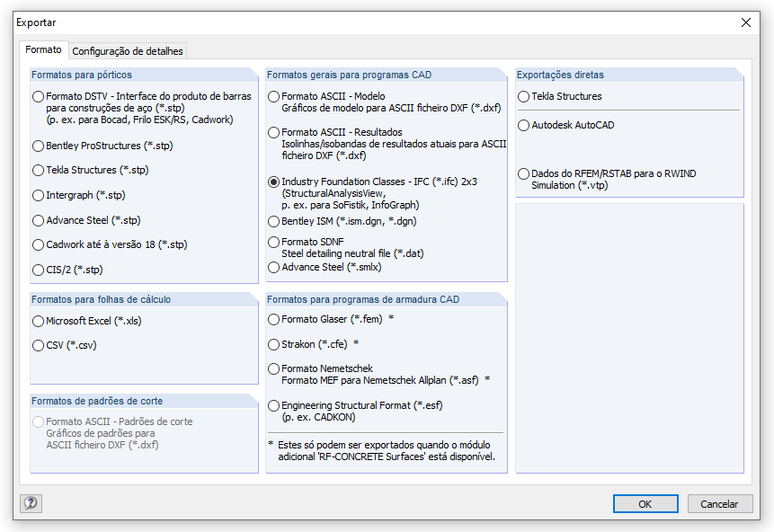This screenshot has height=532, width=774.
Task: Open the help for the Exportar dialog
Action: (31, 503)
